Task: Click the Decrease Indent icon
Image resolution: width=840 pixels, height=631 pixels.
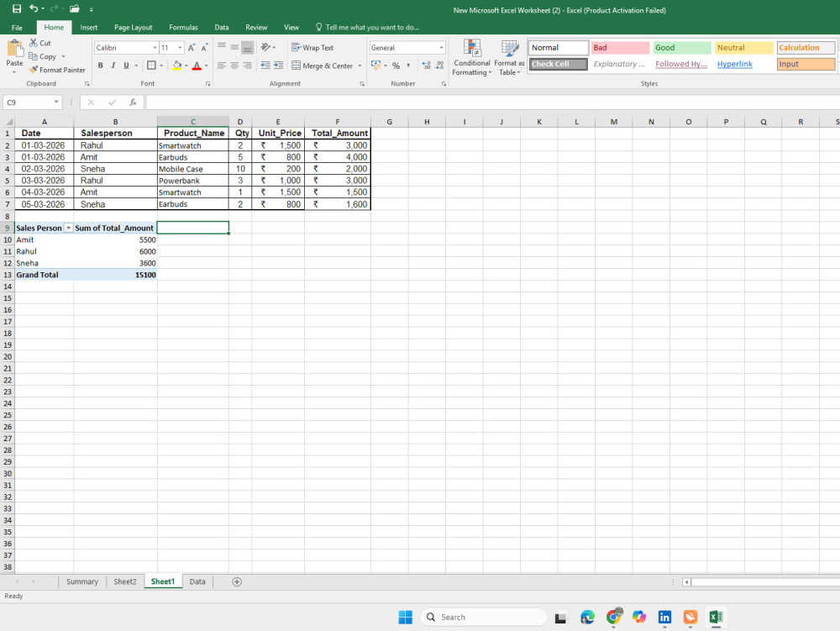Action: (265, 66)
